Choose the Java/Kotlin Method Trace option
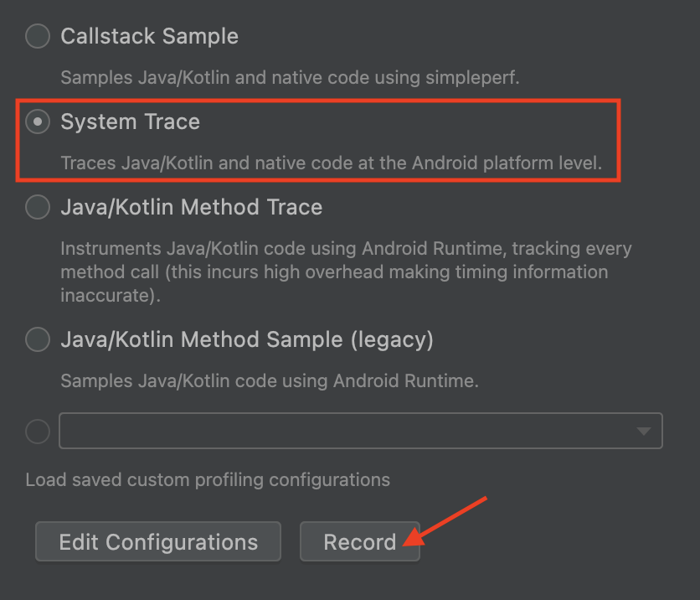This screenshot has width=700, height=600. coord(37,207)
